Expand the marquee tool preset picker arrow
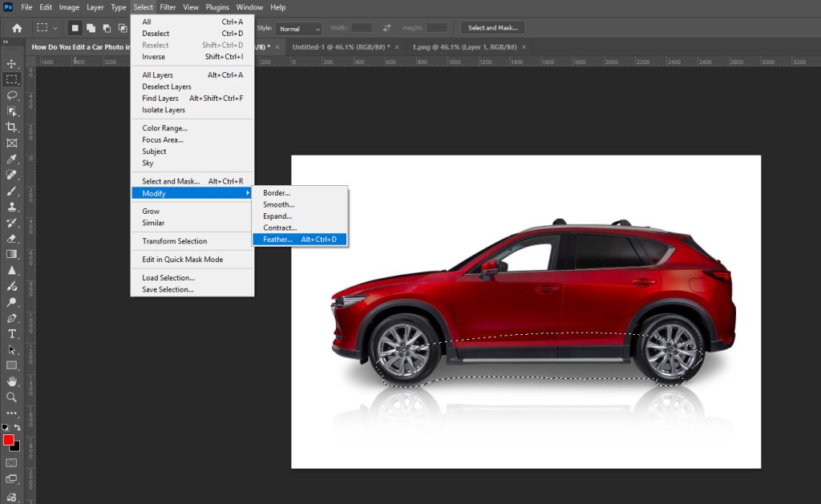 click(x=55, y=28)
